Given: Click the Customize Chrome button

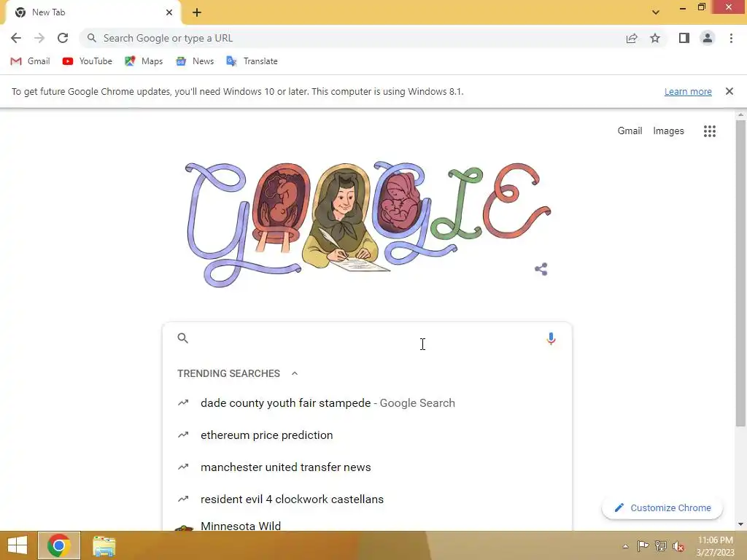Looking at the screenshot, I should tap(662, 507).
